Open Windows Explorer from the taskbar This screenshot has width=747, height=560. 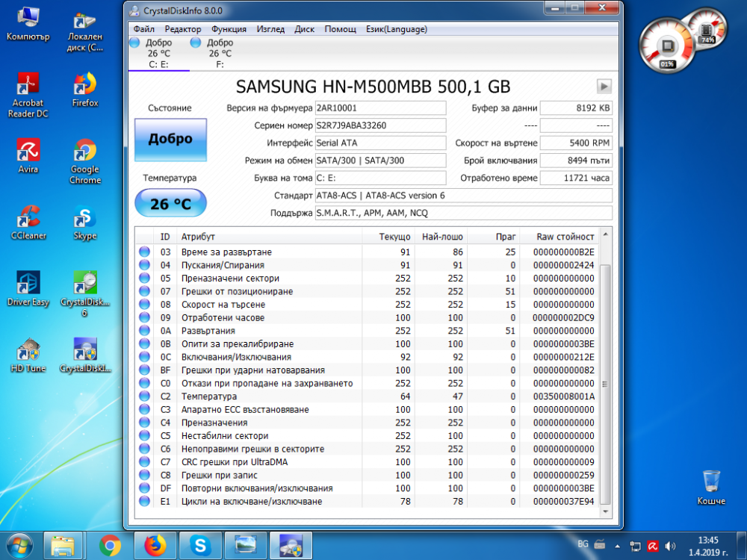pyautogui.click(x=63, y=546)
